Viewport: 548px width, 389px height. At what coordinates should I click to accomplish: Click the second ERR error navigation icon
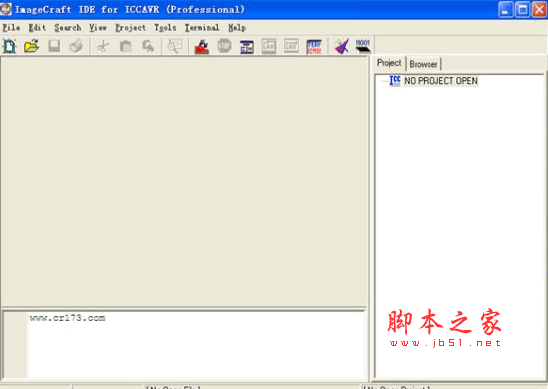pyautogui.click(x=291, y=46)
